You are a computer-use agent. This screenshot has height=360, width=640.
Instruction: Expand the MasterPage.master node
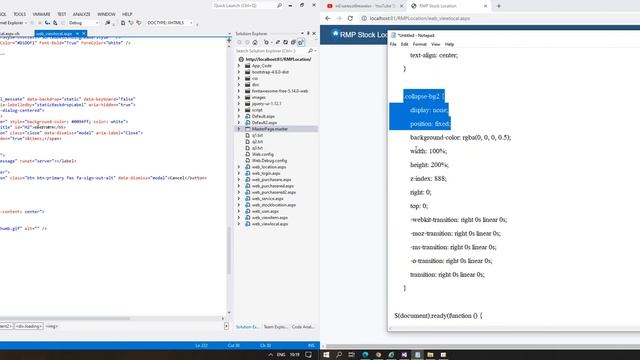click(x=239, y=129)
